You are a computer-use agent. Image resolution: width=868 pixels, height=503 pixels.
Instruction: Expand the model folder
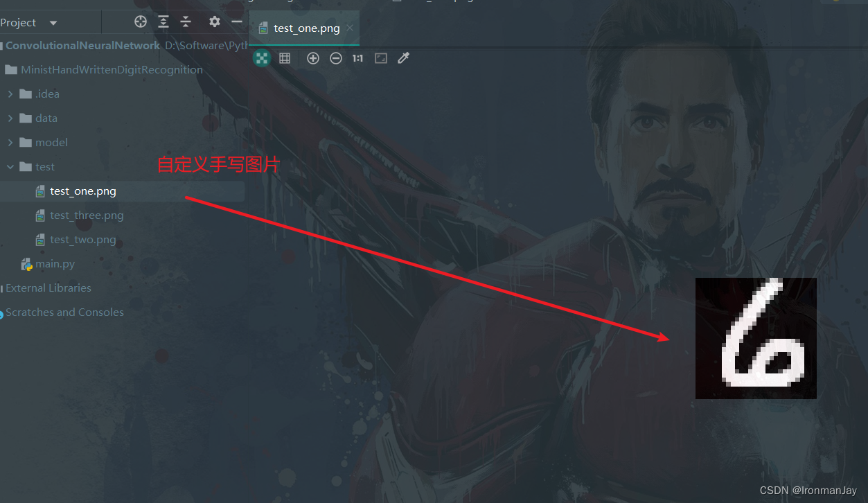tap(10, 143)
